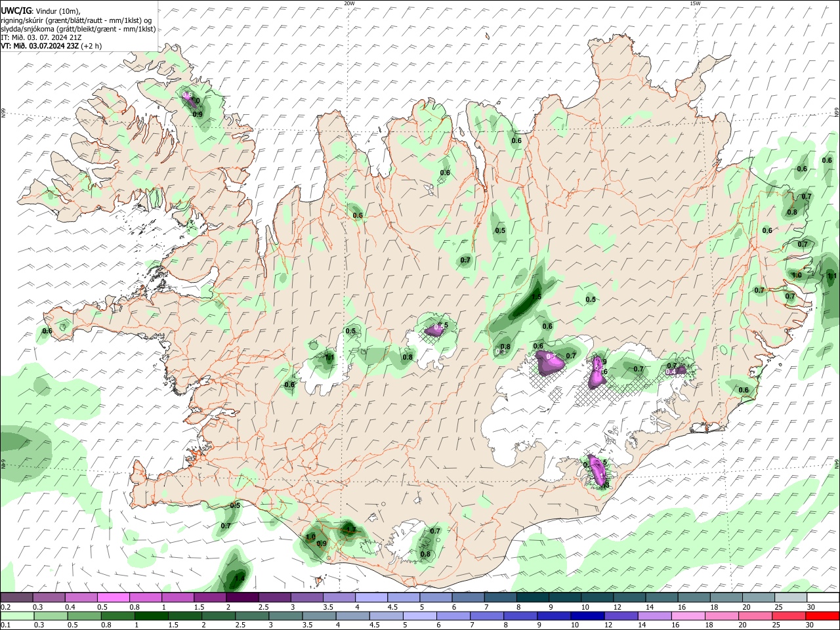Pick the orchid 0.4 swatch in sleet/snow legend
Image resolution: width=840 pixels, height=630 pixels.
tap(81, 597)
